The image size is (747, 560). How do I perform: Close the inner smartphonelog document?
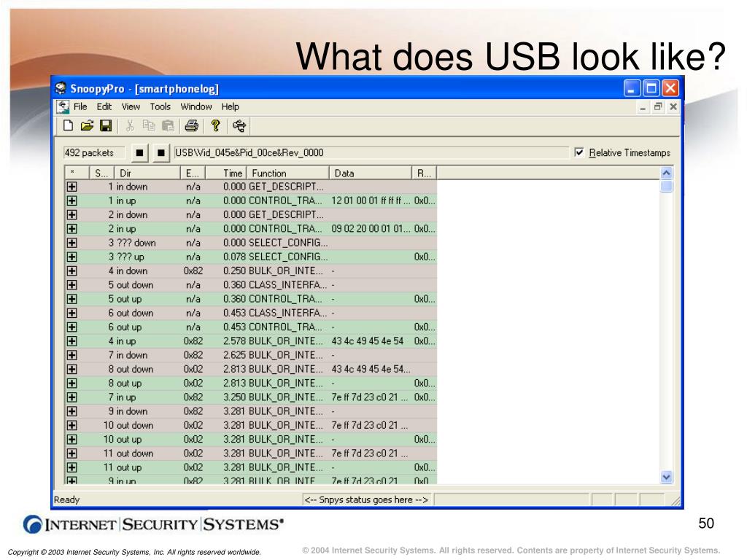(x=673, y=106)
